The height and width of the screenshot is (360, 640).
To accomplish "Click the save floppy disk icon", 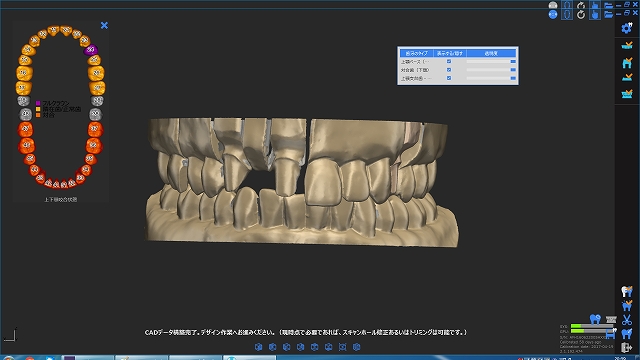I will tap(610, 334).
